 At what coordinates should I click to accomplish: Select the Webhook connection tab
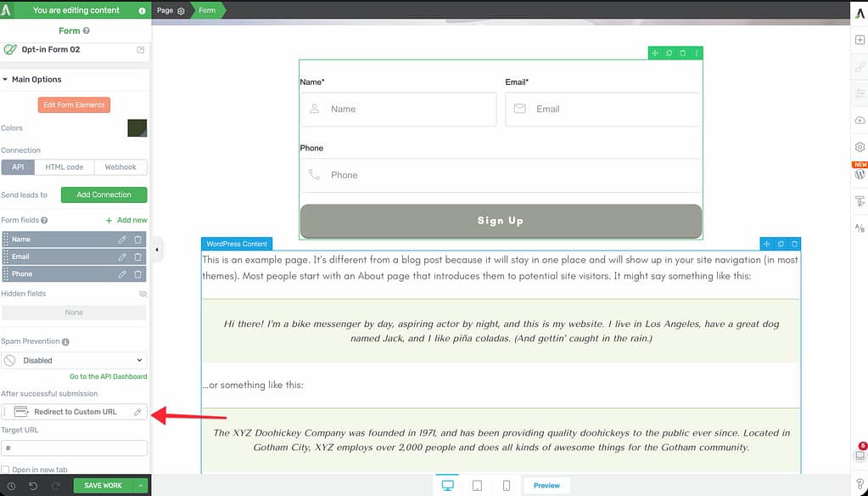pos(120,167)
